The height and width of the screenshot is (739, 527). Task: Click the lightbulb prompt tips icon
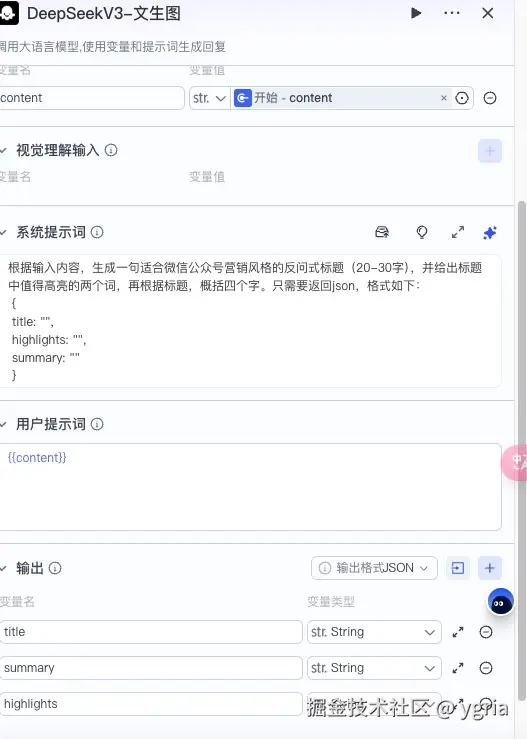[422, 232]
